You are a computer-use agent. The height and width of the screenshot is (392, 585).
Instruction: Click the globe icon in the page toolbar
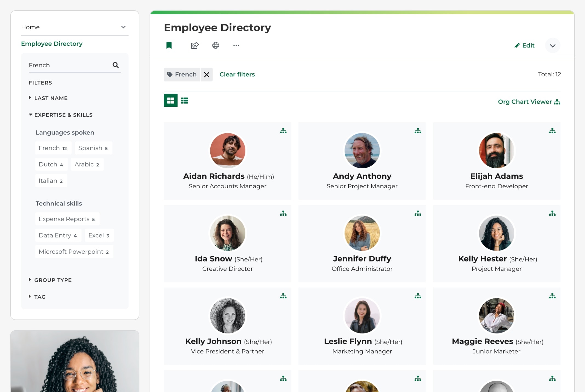click(x=216, y=45)
